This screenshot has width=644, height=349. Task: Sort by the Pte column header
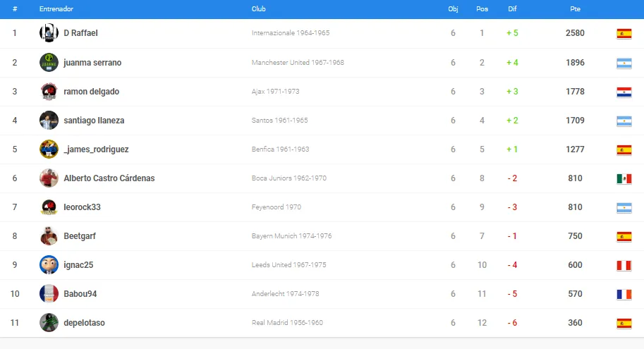point(575,8)
